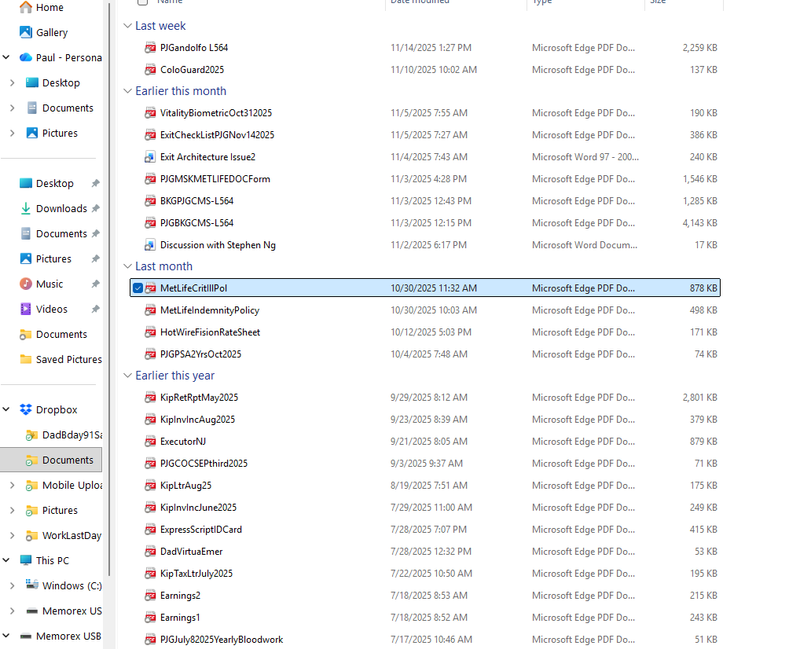Select file VitalityBiometricOct312025

coord(216,113)
